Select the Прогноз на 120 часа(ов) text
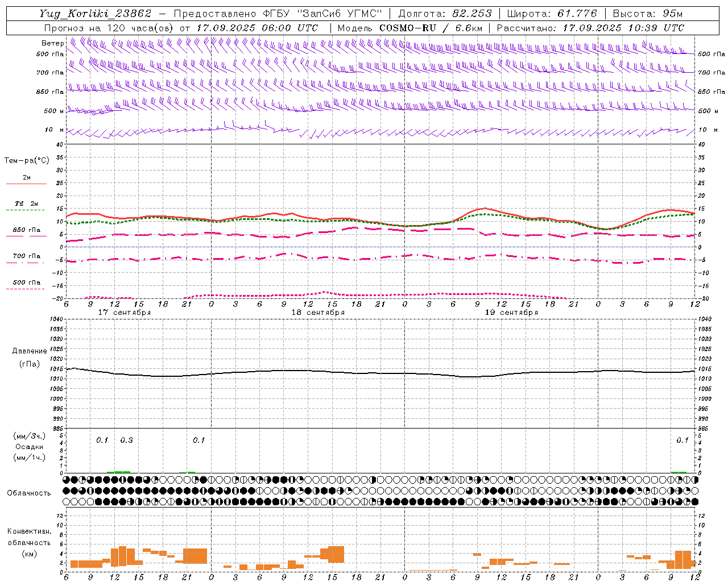728x582 pixels. click(109, 28)
